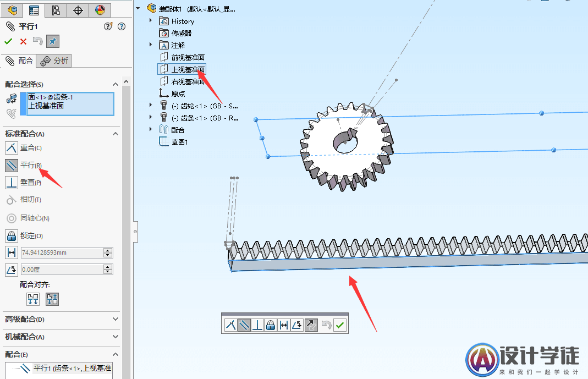Viewport: 588px width, 379px height.
Task: Expand the 高级配合 section
Action: click(116, 319)
